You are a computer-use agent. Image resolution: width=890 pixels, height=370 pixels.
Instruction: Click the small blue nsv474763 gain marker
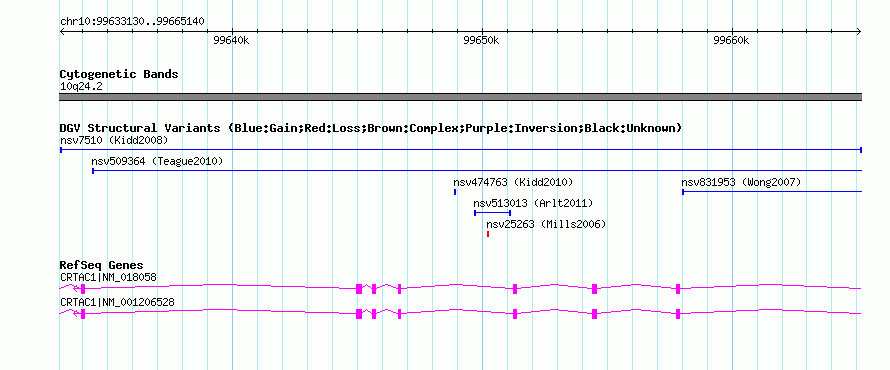(x=455, y=192)
